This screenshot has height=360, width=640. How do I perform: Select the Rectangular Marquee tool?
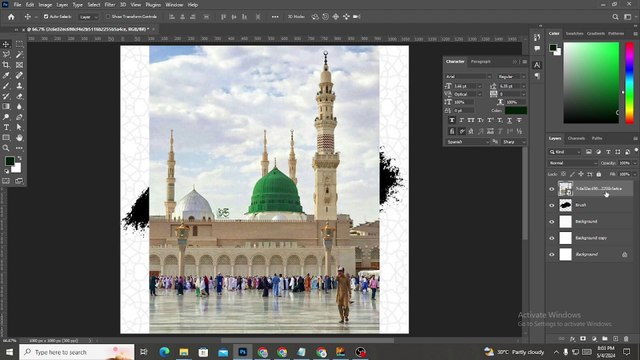(x=19, y=44)
